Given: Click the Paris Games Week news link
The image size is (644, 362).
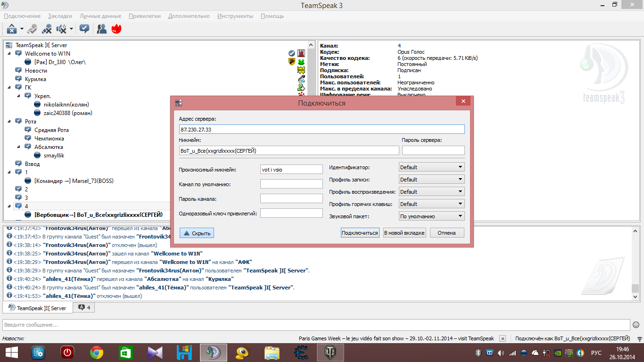Looking at the screenshot, I should coord(396,338).
